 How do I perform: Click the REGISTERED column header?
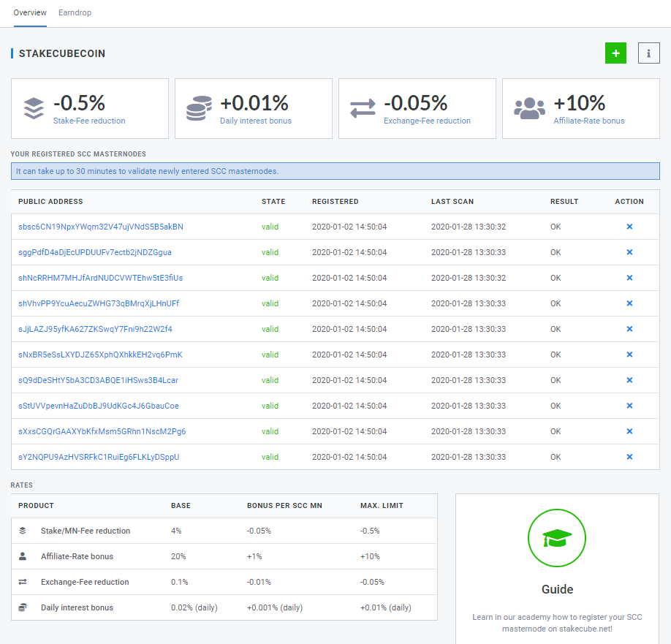pyautogui.click(x=335, y=202)
